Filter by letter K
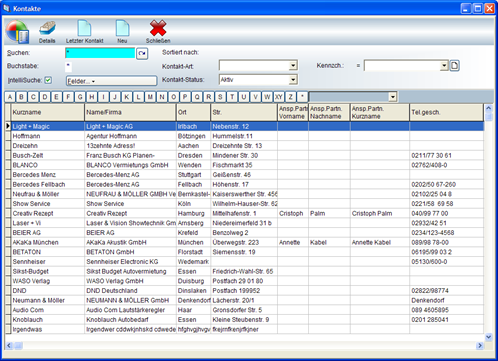Viewport: 498px width, 361px height. coord(127,97)
